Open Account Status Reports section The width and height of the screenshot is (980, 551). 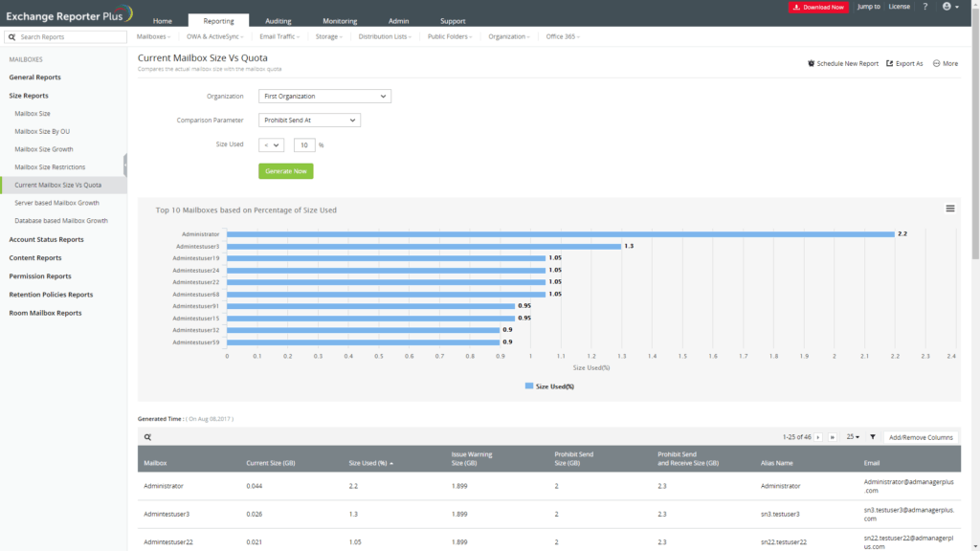(46, 239)
